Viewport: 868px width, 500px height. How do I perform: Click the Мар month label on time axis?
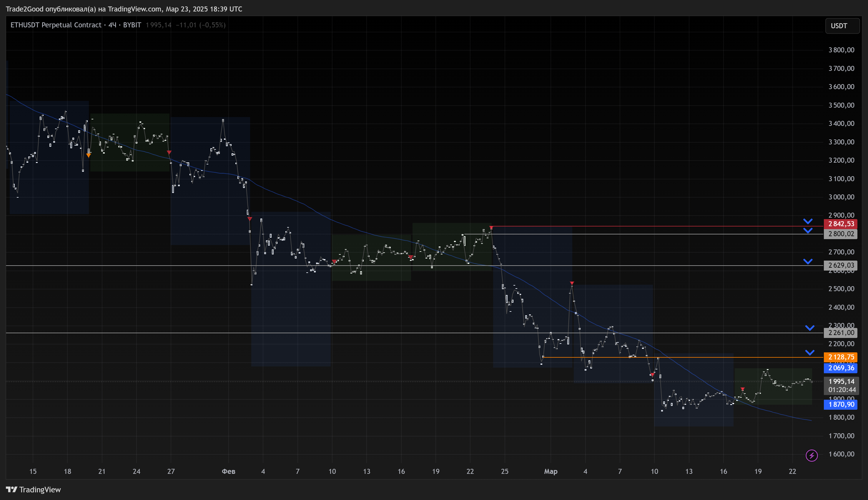tap(550, 471)
